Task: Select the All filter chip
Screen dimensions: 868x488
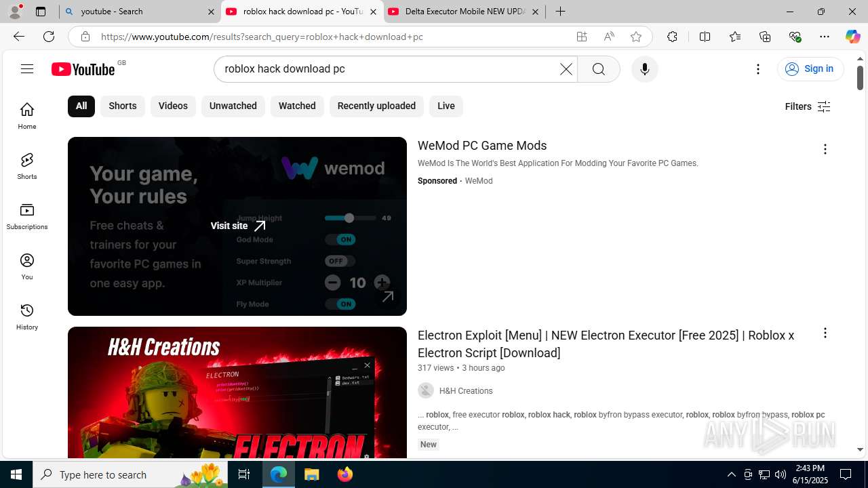Action: click(81, 106)
